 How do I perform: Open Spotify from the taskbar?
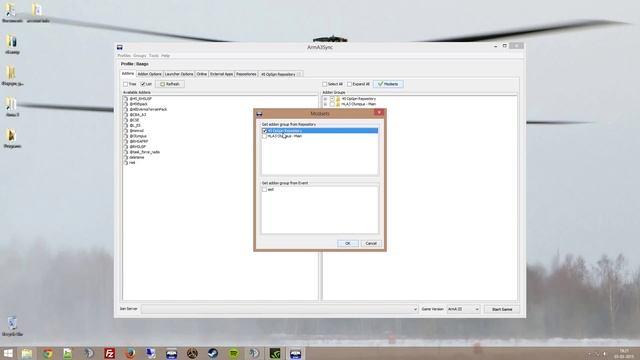pyautogui.click(x=233, y=353)
